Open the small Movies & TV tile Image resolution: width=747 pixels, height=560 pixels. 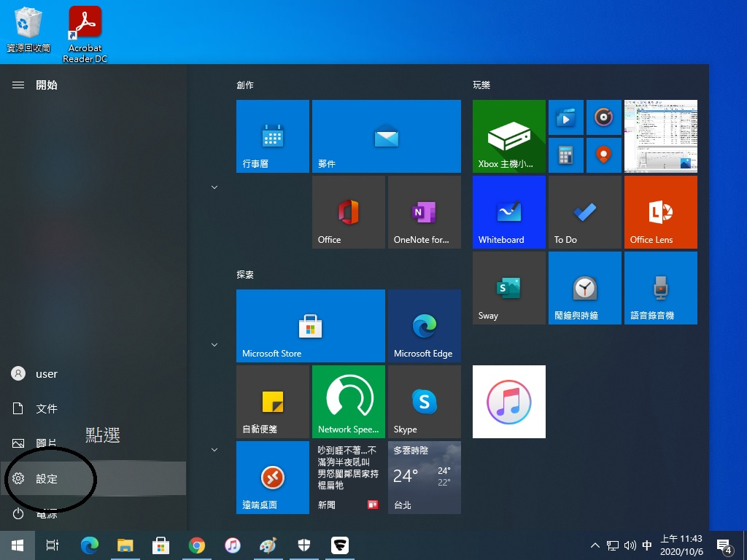566,117
